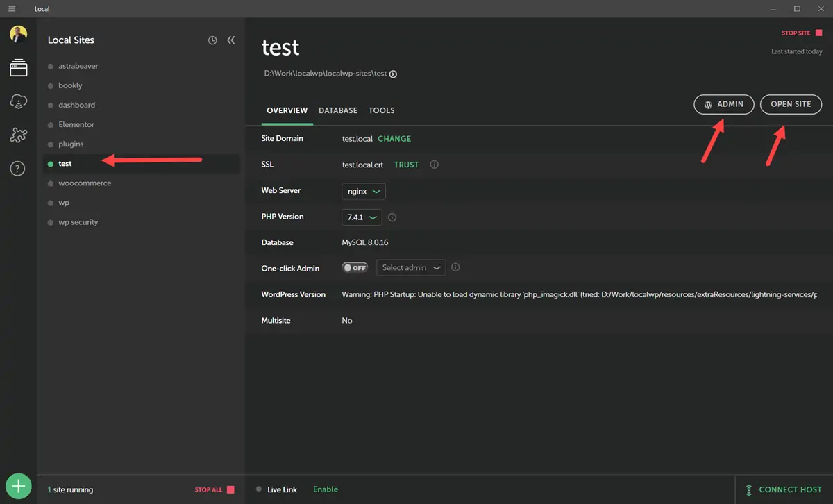833x504 pixels.
Task: Toggle the One-click Admin switch
Action: click(355, 267)
